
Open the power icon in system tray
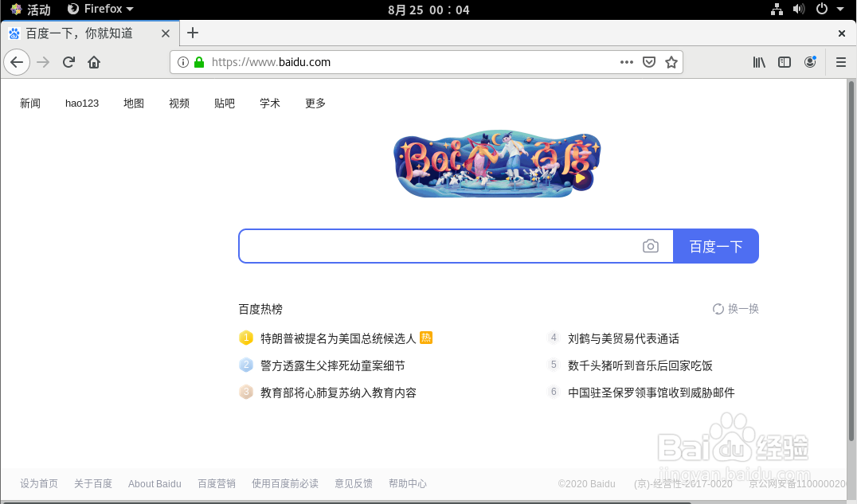pyautogui.click(x=821, y=10)
